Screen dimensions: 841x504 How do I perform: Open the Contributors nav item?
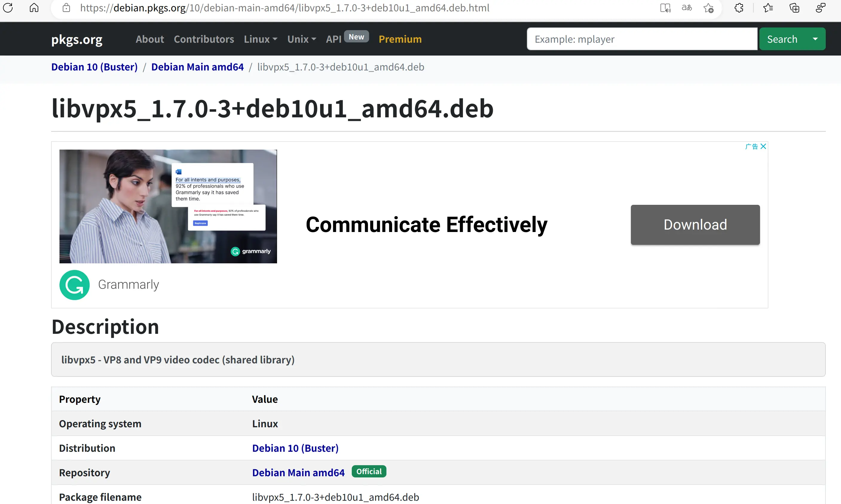[204, 39]
